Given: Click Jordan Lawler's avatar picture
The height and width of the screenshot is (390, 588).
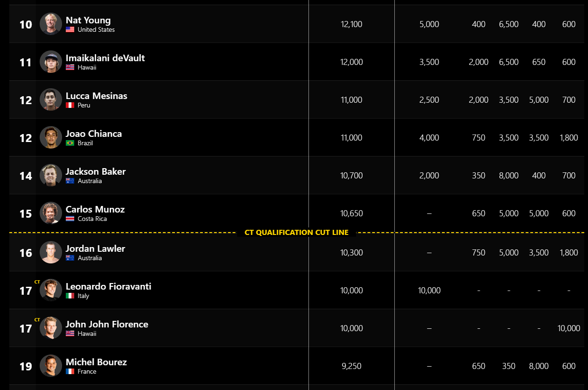Looking at the screenshot, I should 51,252.
